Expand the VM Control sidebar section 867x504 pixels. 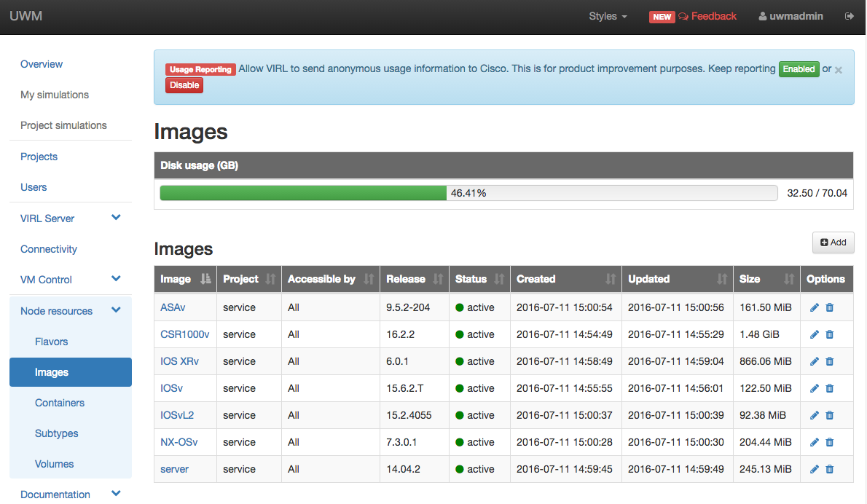tap(116, 279)
